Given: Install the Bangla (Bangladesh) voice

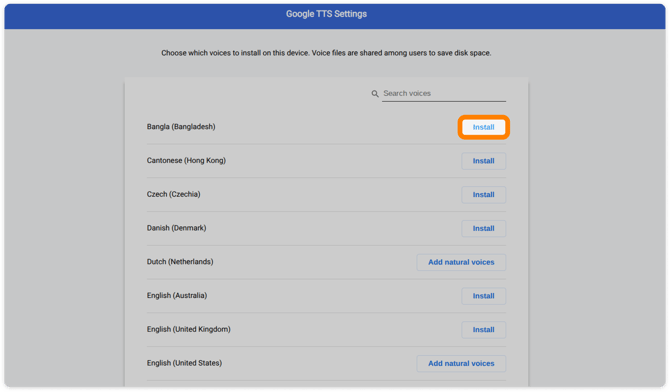Looking at the screenshot, I should [x=483, y=127].
